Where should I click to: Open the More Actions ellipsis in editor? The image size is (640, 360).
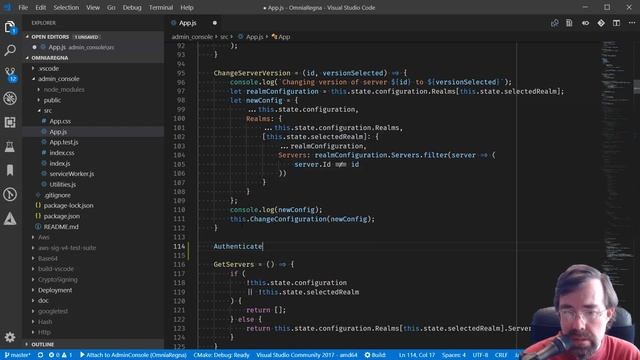click(632, 23)
